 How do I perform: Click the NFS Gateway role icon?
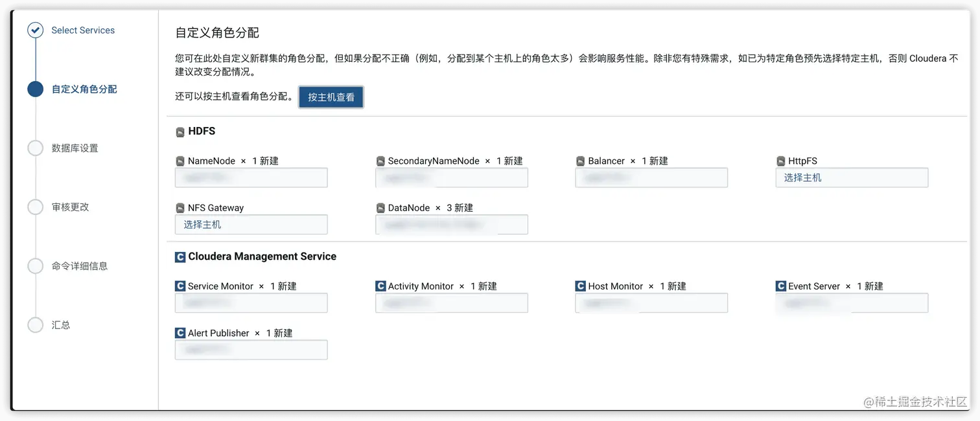click(x=180, y=209)
